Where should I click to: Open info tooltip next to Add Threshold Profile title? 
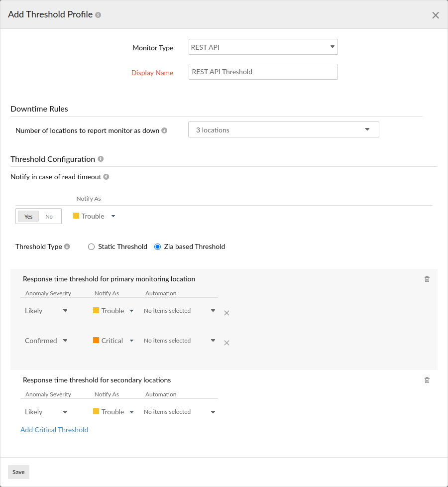(98, 14)
